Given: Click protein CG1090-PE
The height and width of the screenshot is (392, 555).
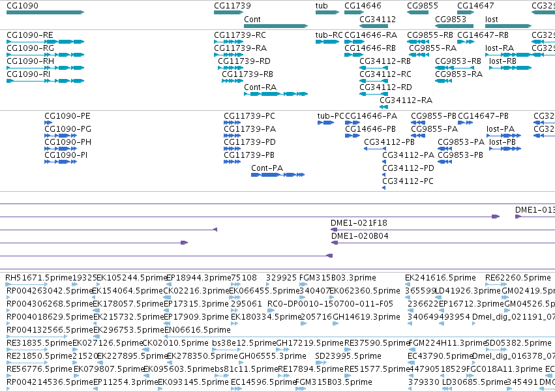Looking at the screenshot, I should [x=48, y=123].
